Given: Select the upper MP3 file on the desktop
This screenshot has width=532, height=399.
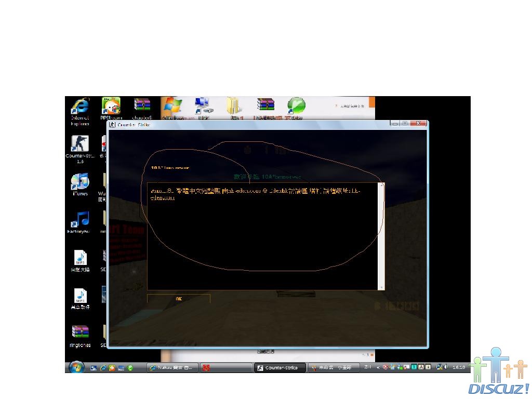Looking at the screenshot, I should click(80, 261).
